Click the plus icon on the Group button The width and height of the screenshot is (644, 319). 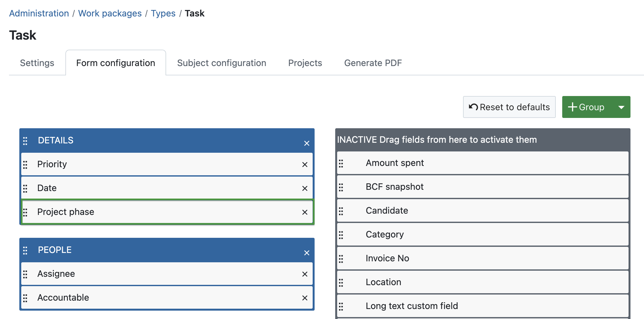(573, 107)
